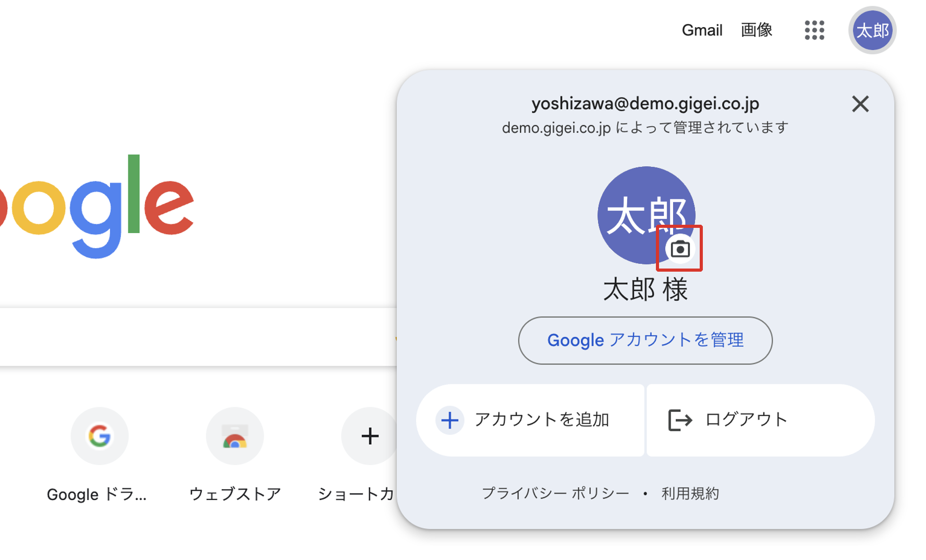Click the plus add-shortcut tile

click(370, 436)
